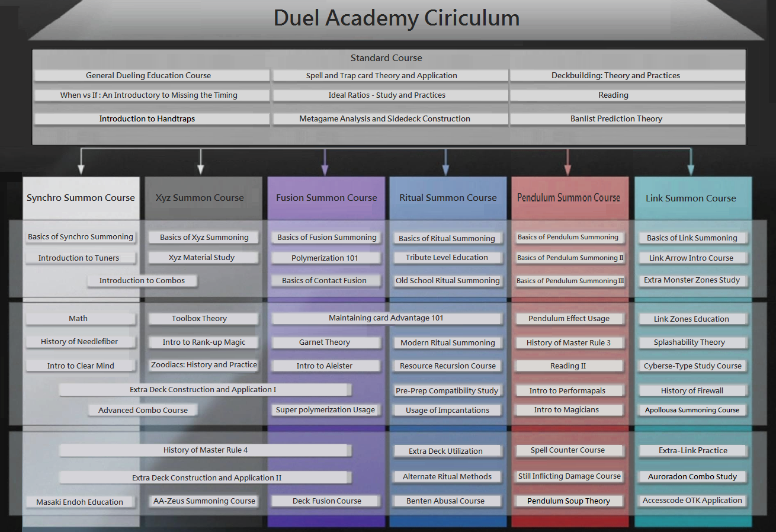Image resolution: width=776 pixels, height=532 pixels.
Task: Open Spell and Trap card Theory and Application
Action: [x=390, y=75]
